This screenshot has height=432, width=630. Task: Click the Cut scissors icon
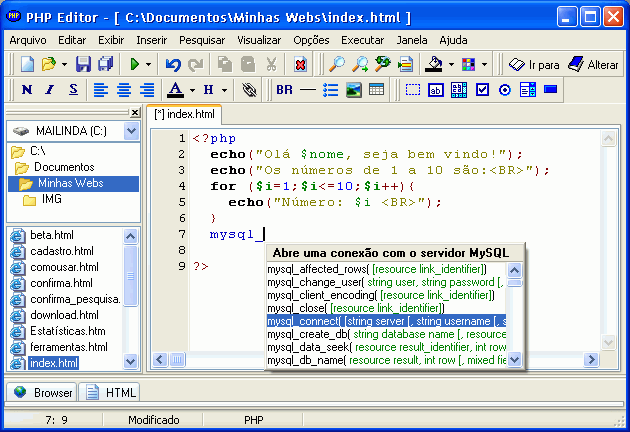point(271,64)
